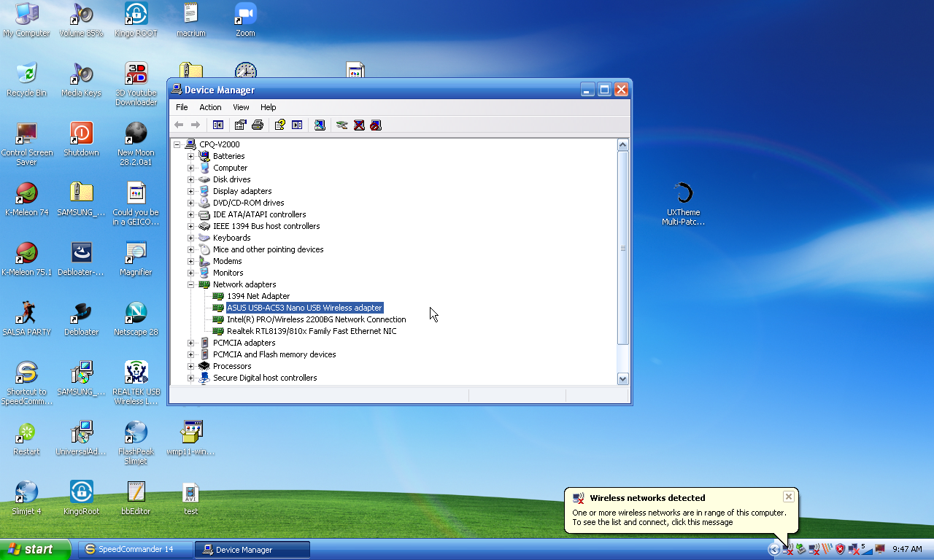Screen dimensions: 934x560
Task: Expand the Disk drives node
Action: (x=190, y=179)
